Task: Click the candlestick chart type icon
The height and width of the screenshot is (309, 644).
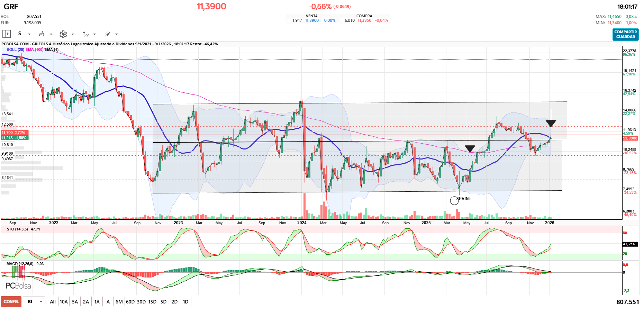Action: 42,34
